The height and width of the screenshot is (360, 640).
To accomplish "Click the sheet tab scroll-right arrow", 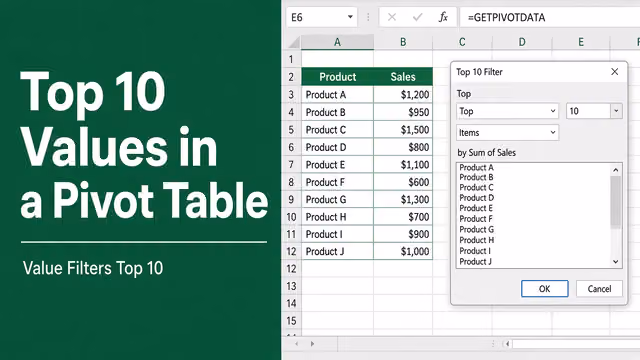I will tap(312, 344).
